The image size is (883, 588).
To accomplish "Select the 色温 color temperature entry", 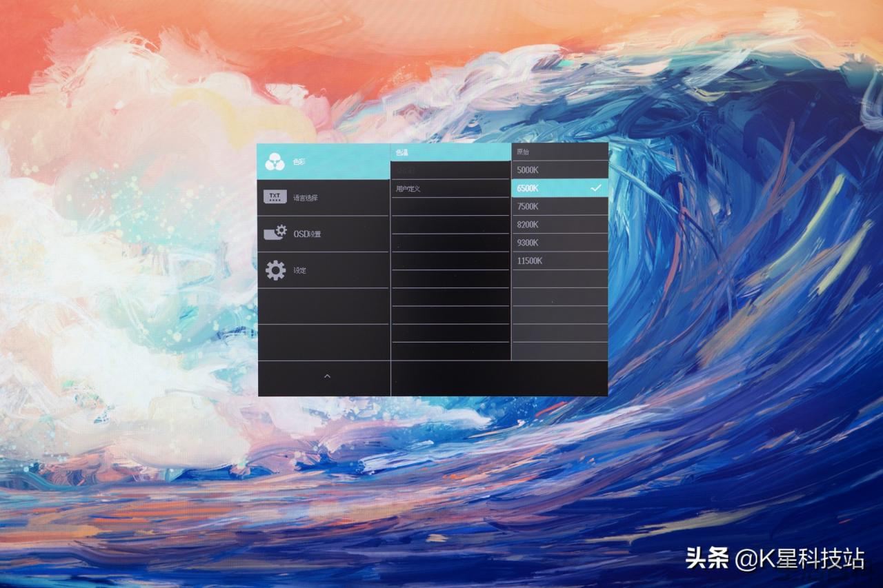I will [451, 152].
